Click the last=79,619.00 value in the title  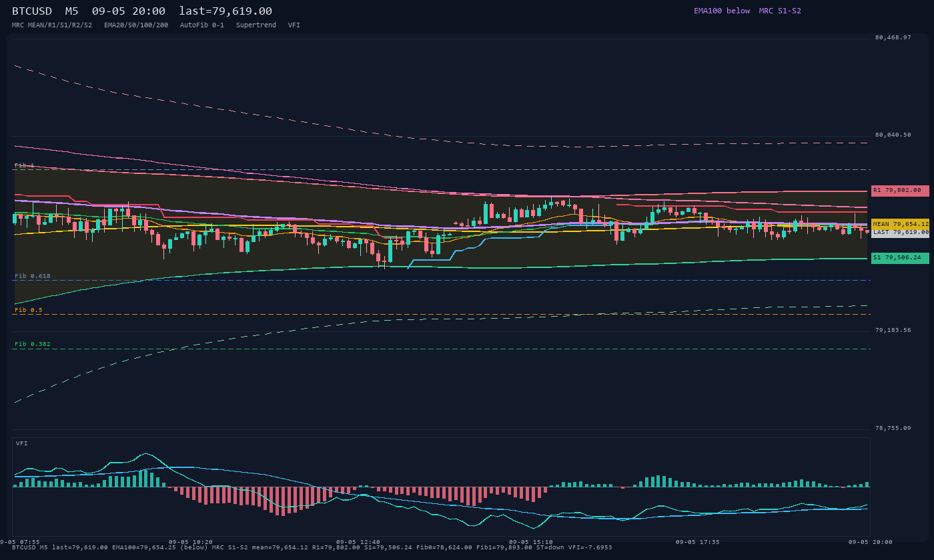coord(225,11)
